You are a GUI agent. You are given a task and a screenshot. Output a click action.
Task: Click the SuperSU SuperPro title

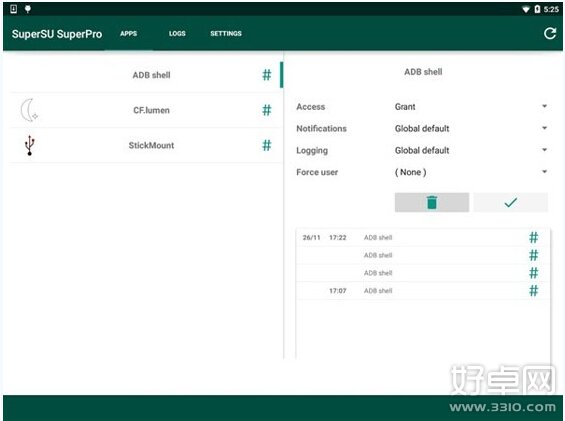(x=57, y=34)
